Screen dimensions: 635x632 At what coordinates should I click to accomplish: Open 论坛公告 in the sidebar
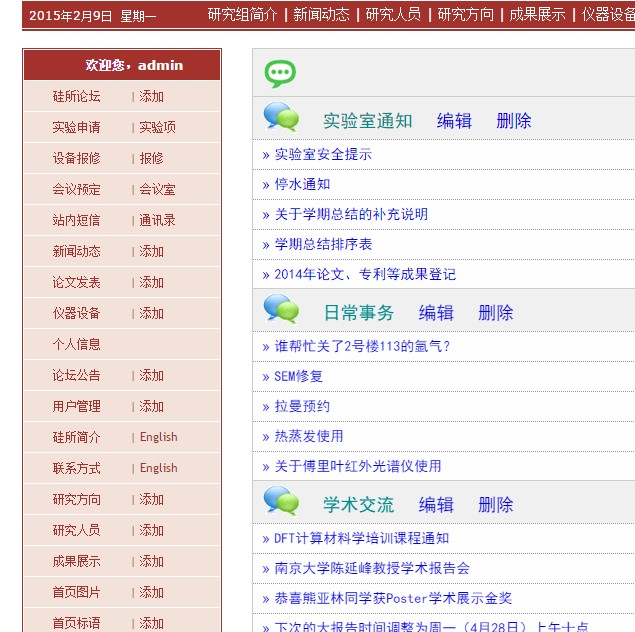point(77,375)
